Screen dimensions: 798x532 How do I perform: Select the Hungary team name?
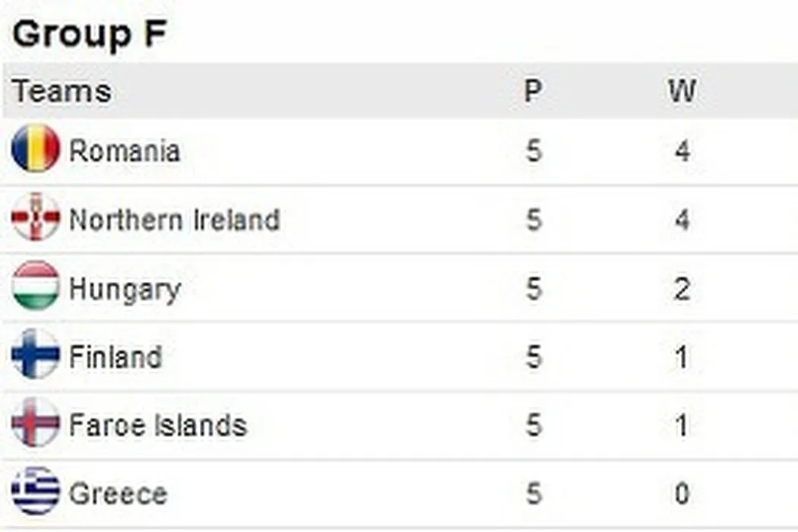pos(125,289)
